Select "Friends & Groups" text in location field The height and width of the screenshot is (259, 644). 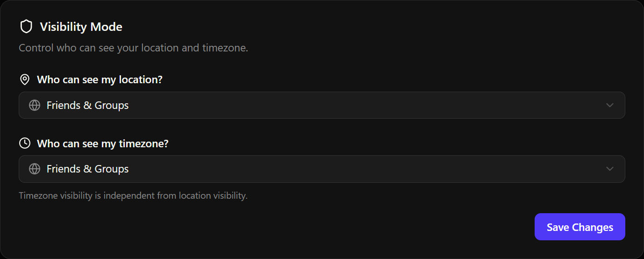coord(87,106)
